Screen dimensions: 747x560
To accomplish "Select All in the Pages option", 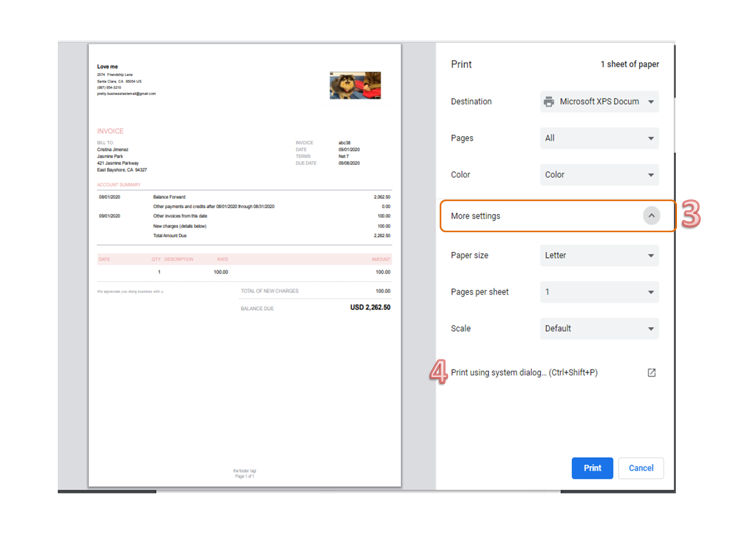I will point(599,138).
